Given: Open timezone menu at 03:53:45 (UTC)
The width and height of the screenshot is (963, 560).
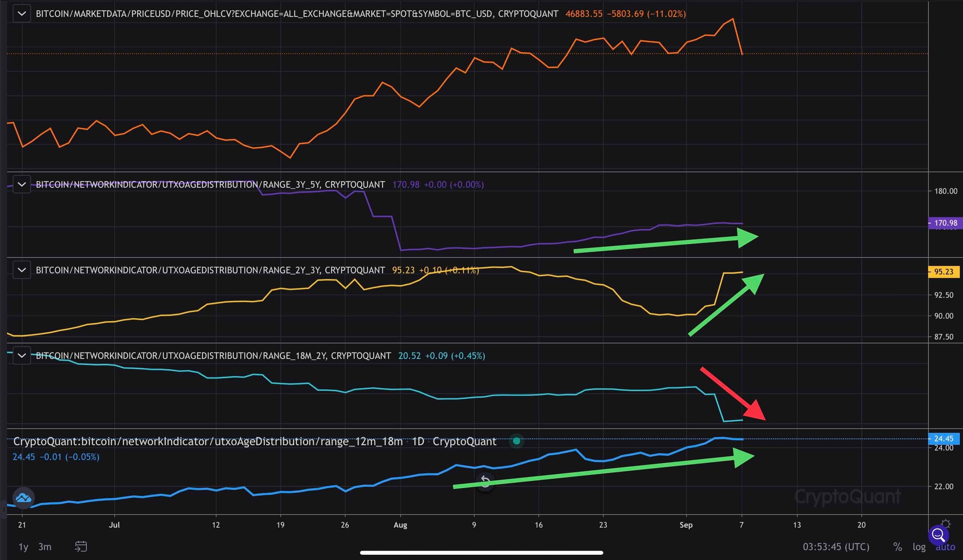Looking at the screenshot, I should [836, 546].
